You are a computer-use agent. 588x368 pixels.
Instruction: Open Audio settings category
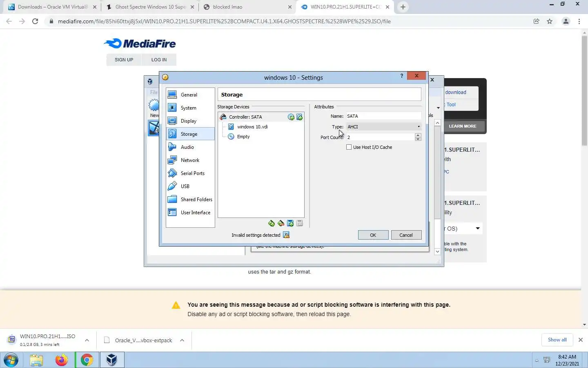190,147
